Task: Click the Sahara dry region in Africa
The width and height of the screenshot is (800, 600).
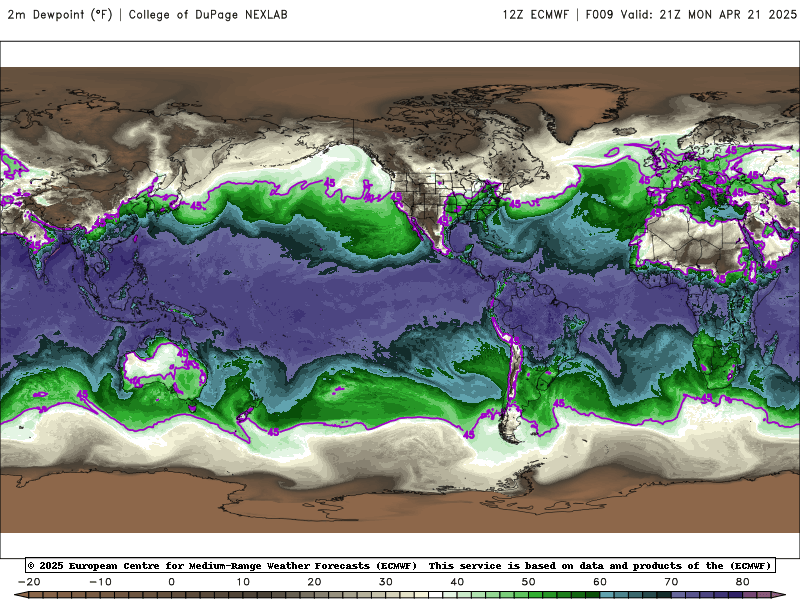Action: [x=689, y=240]
